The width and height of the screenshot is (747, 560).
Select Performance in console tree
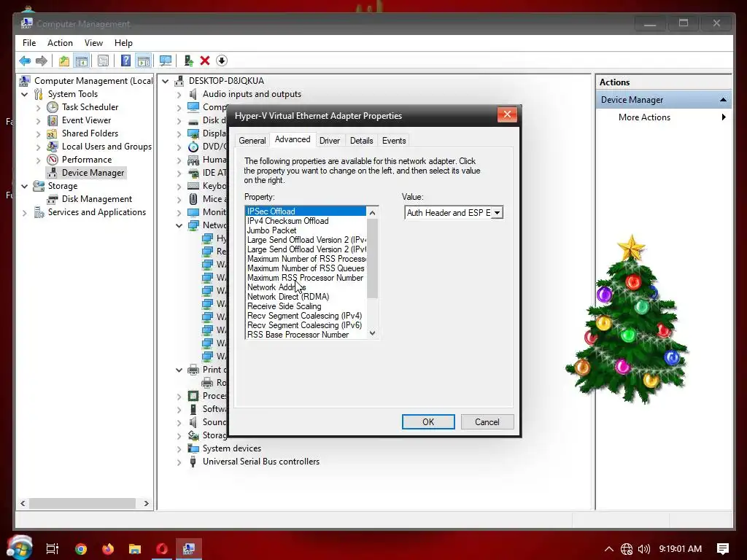tap(87, 160)
